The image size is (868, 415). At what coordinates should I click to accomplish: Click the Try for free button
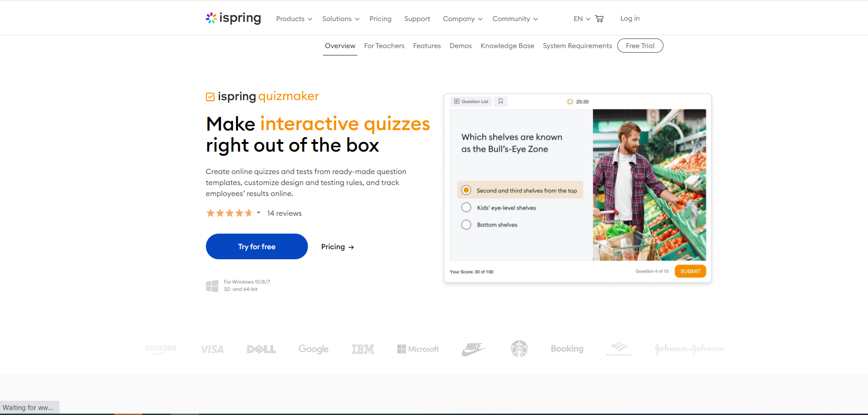257,246
